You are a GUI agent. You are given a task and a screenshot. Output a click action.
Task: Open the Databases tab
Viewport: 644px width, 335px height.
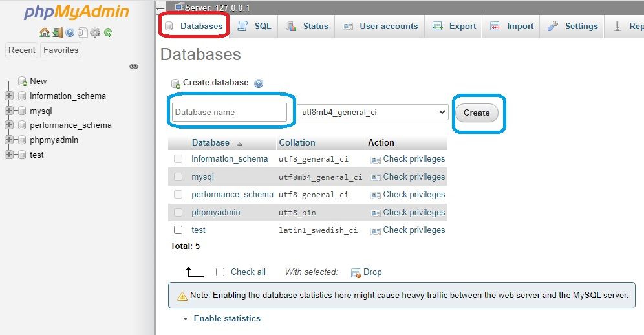pyautogui.click(x=194, y=27)
